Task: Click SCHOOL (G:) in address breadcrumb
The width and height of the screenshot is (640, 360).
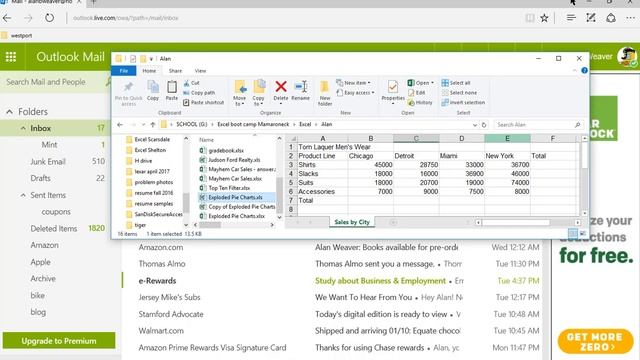Action: (192, 124)
